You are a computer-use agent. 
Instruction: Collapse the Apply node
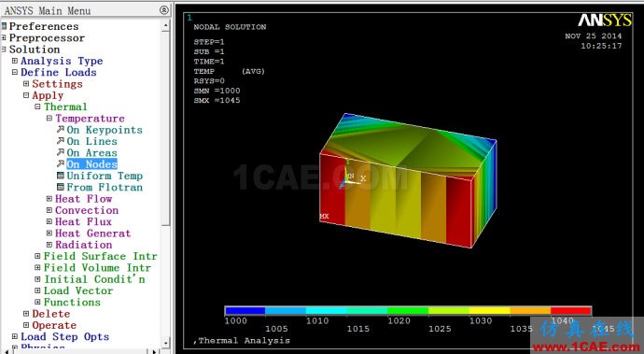point(26,95)
